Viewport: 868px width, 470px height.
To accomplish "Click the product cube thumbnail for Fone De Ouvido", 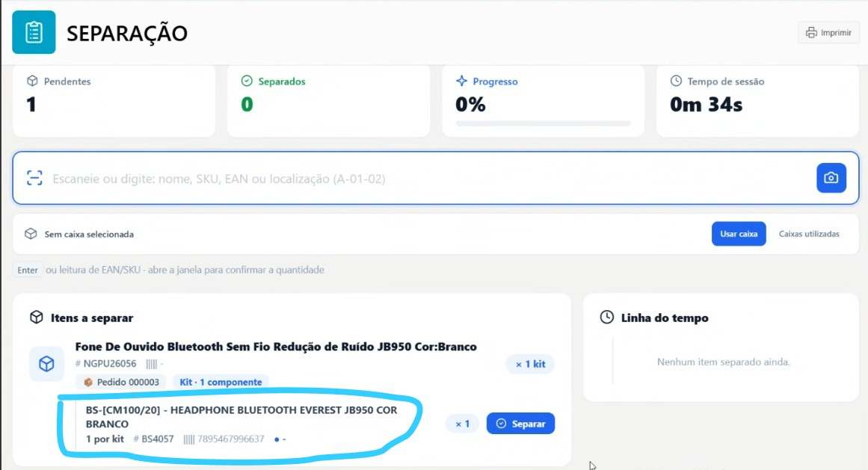I will click(x=46, y=364).
